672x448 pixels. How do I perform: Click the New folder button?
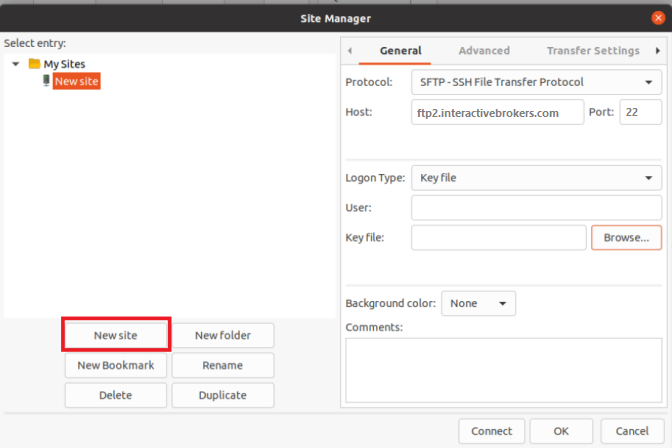(x=223, y=335)
